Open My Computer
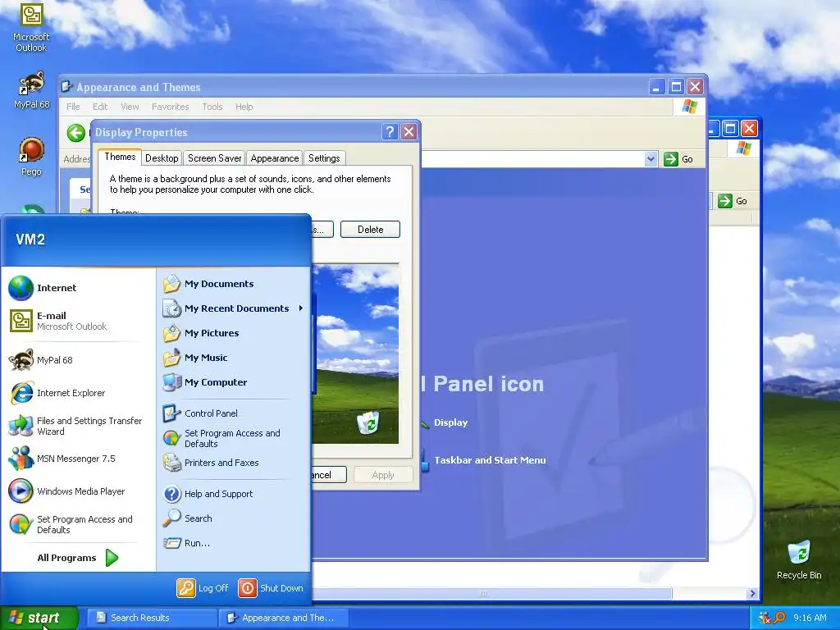Screen dimensions: 840x630 coord(204,382)
